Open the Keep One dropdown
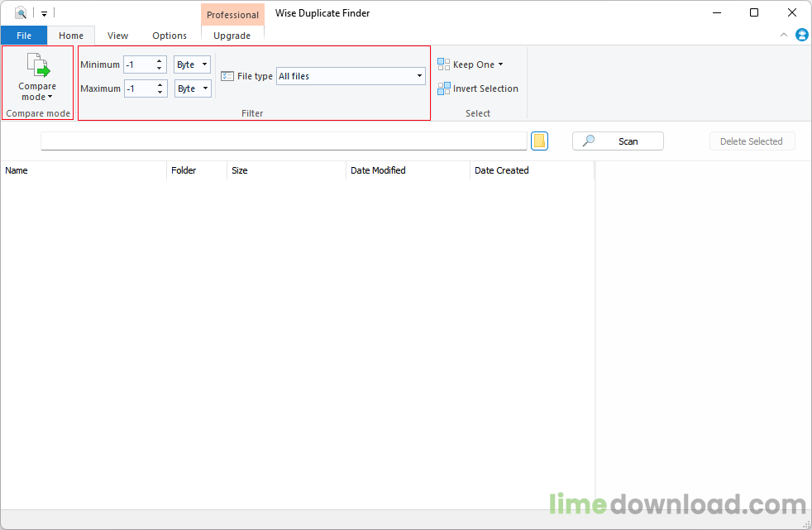 pos(470,64)
